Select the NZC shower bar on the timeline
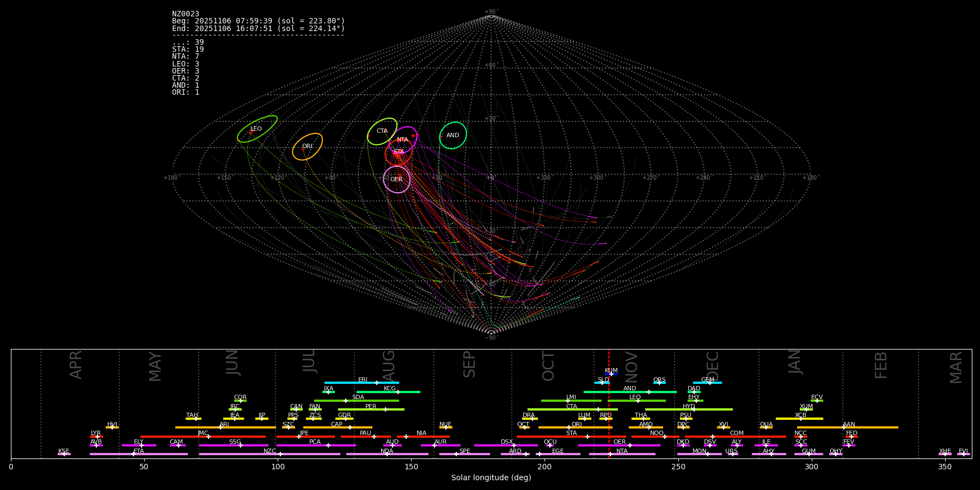980x490 pixels. pyautogui.click(x=269, y=454)
